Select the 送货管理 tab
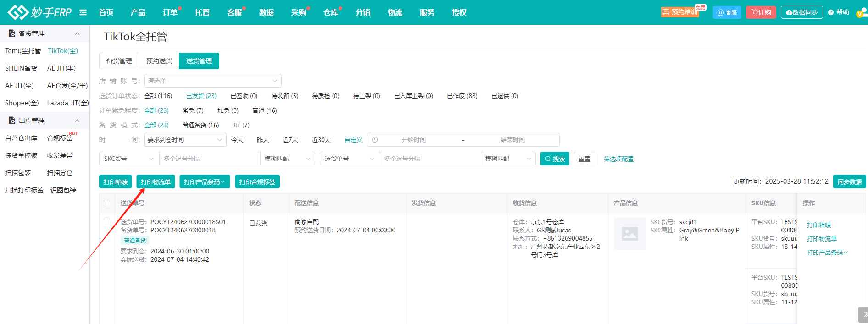Screen dimensions: 868x324 199,61
